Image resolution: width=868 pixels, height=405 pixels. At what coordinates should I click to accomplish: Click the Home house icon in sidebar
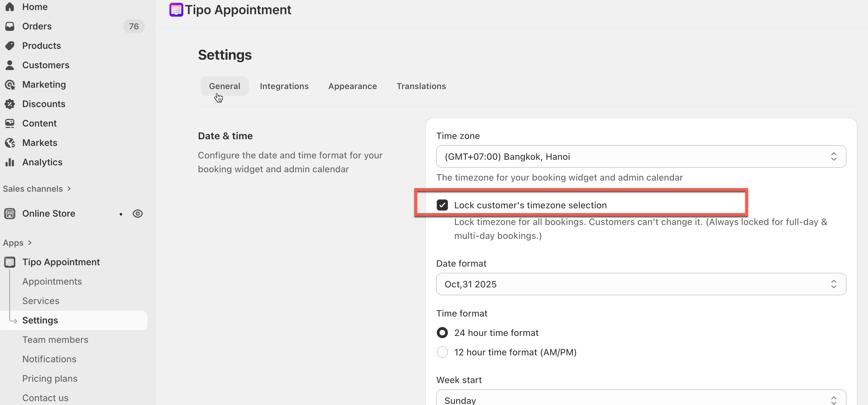pyautogui.click(x=10, y=7)
